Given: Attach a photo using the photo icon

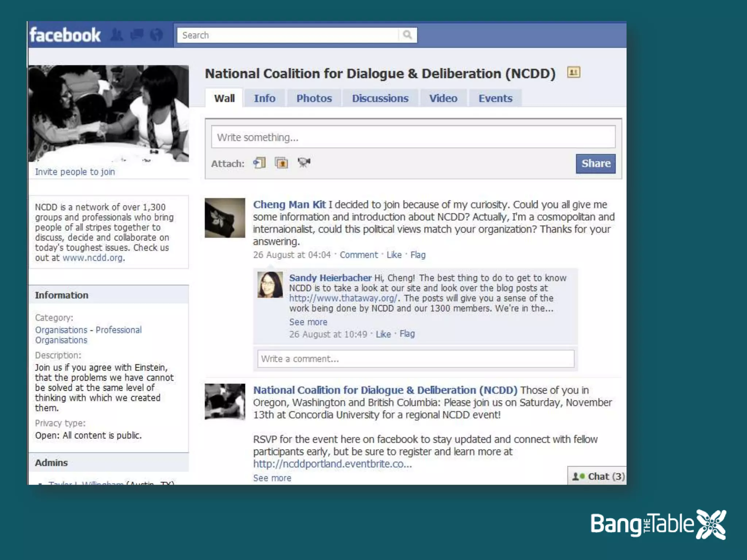Looking at the screenshot, I should (x=281, y=163).
